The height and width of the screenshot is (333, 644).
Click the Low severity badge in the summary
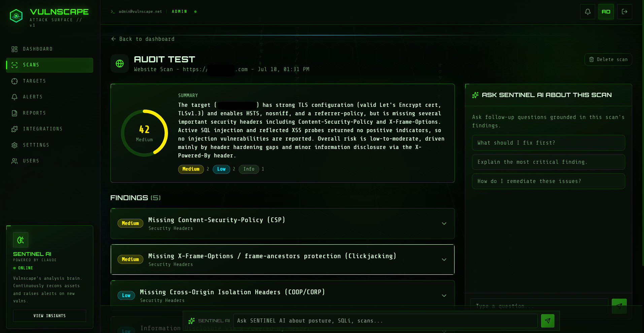(221, 169)
